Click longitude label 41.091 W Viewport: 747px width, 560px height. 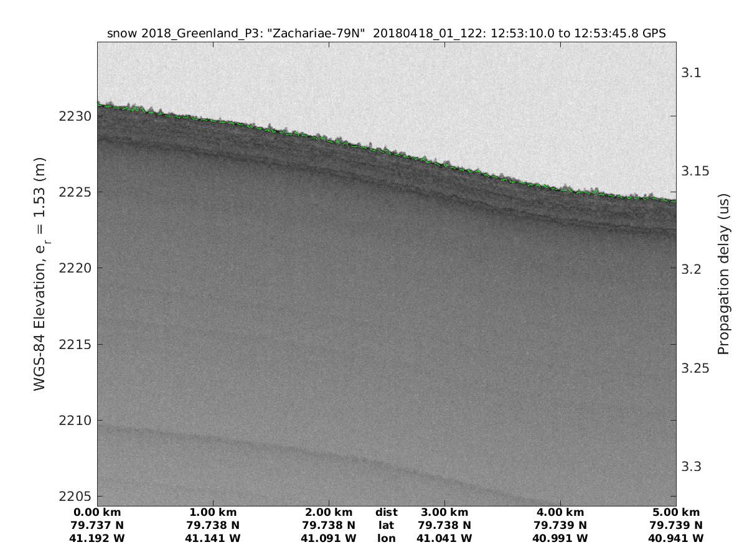click(329, 538)
